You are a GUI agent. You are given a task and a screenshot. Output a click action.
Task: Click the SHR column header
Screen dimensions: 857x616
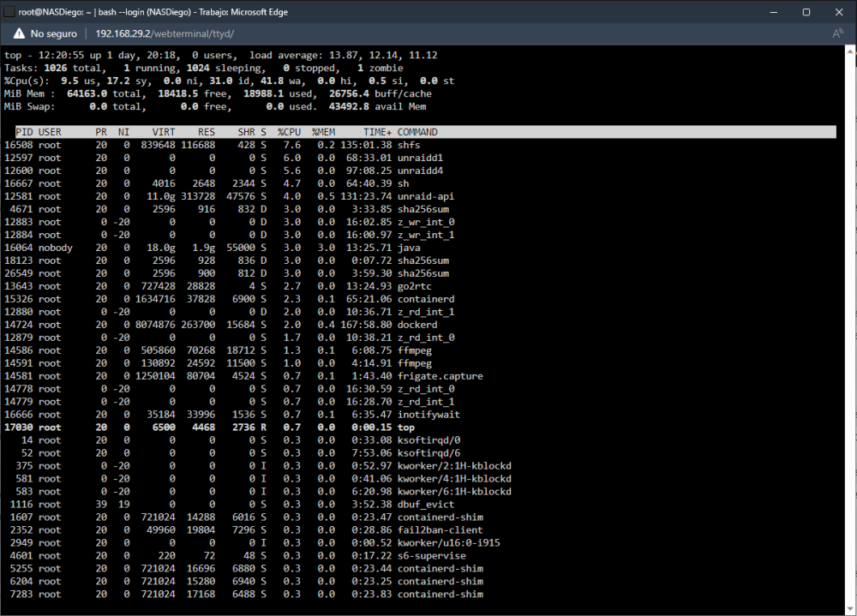click(x=247, y=132)
